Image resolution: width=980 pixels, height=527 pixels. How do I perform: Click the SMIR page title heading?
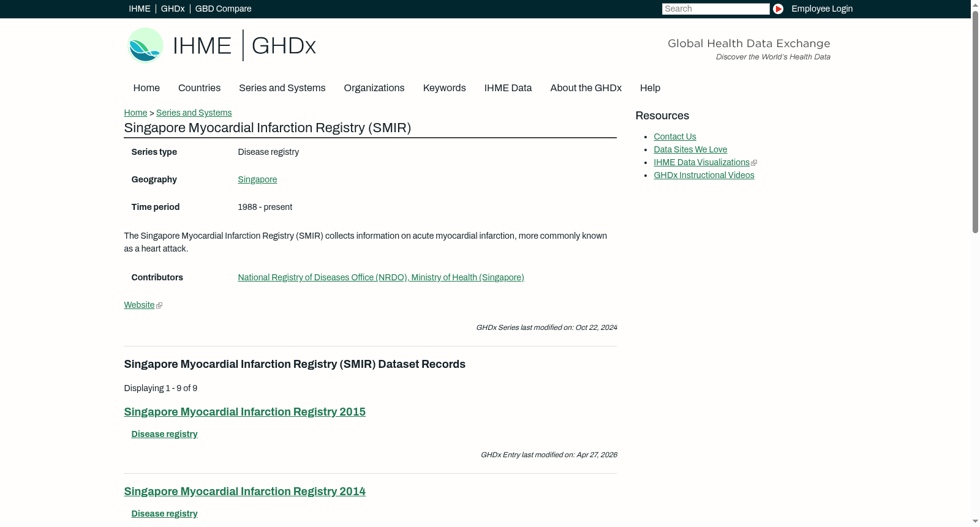point(267,128)
